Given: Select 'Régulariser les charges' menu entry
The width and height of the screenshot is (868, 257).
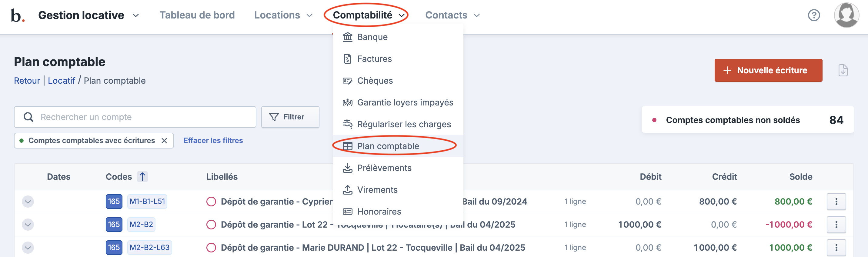Looking at the screenshot, I should tap(404, 124).
